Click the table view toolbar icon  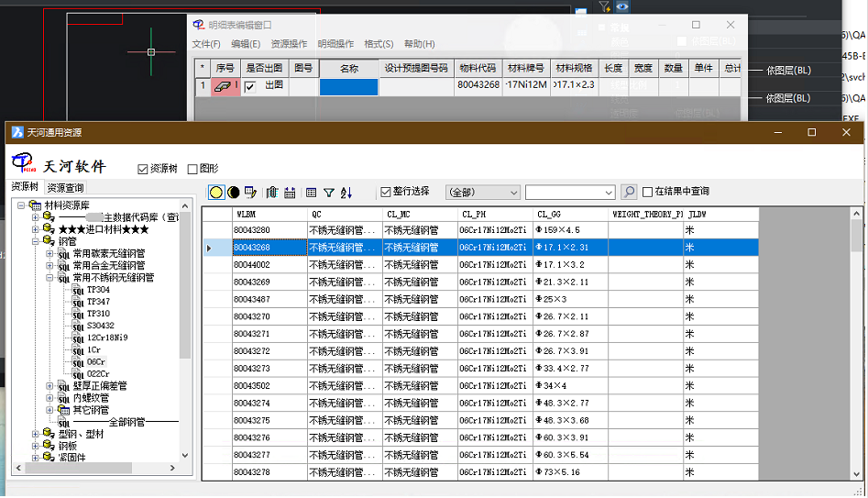(311, 193)
